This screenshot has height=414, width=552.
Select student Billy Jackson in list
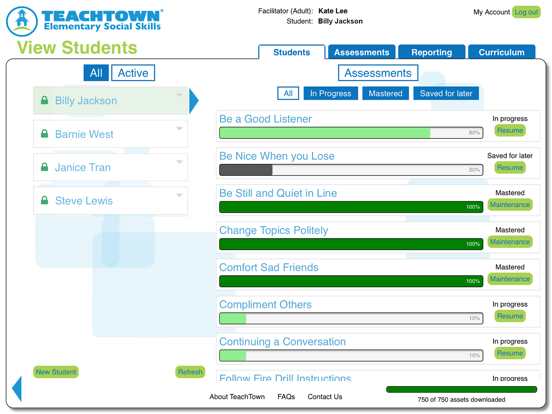point(111,100)
